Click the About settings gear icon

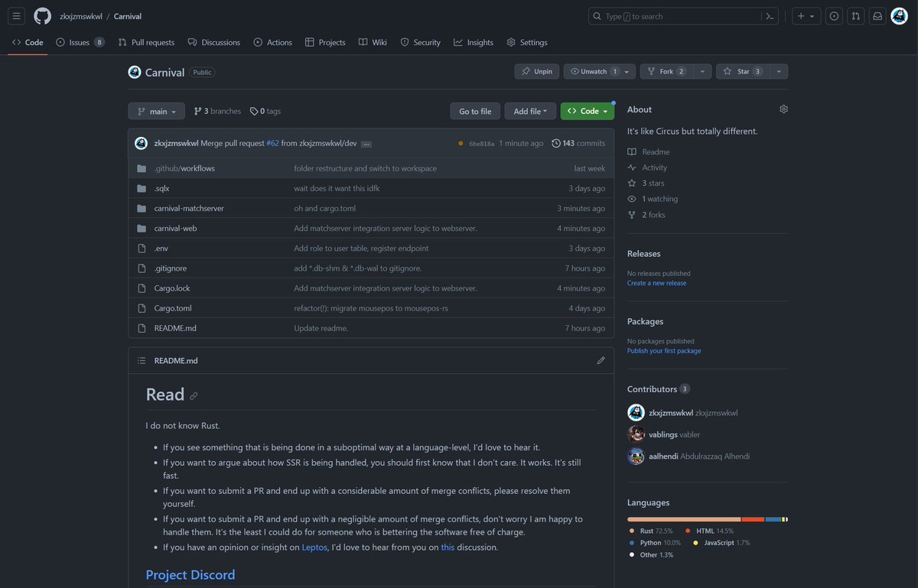pyautogui.click(x=783, y=109)
